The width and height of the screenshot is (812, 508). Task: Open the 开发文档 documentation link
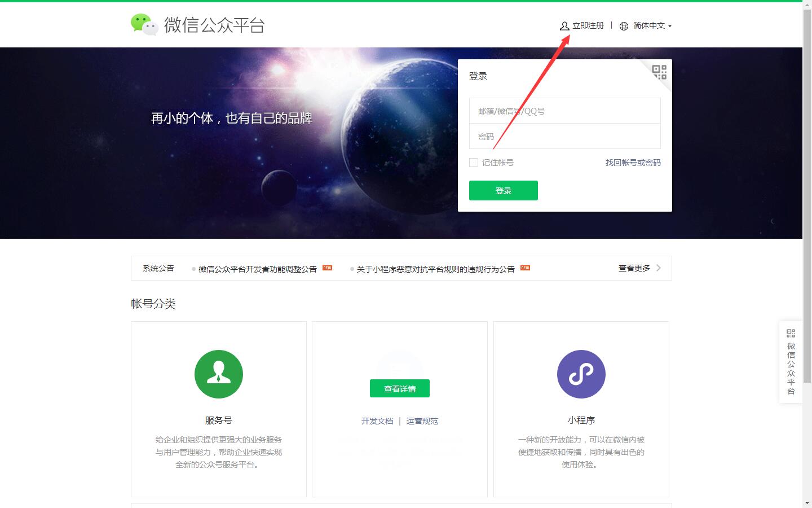click(x=377, y=421)
